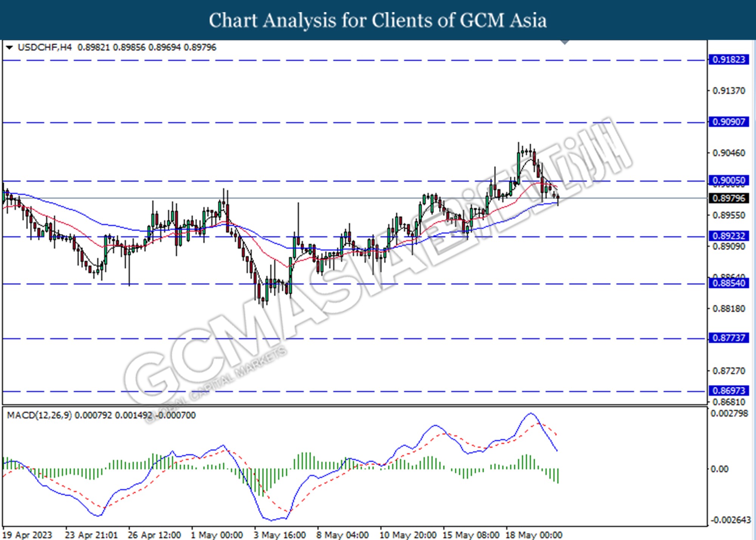Click the 0.87270 axis price value
This screenshot has height=540, width=756.
click(729, 371)
